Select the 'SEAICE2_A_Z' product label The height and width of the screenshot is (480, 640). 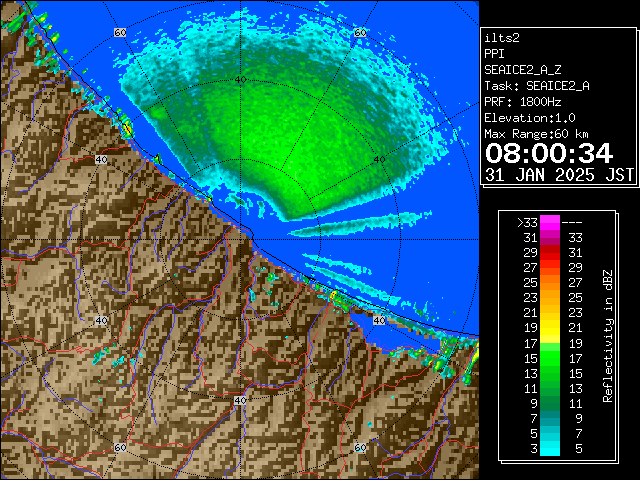pyautogui.click(x=523, y=70)
